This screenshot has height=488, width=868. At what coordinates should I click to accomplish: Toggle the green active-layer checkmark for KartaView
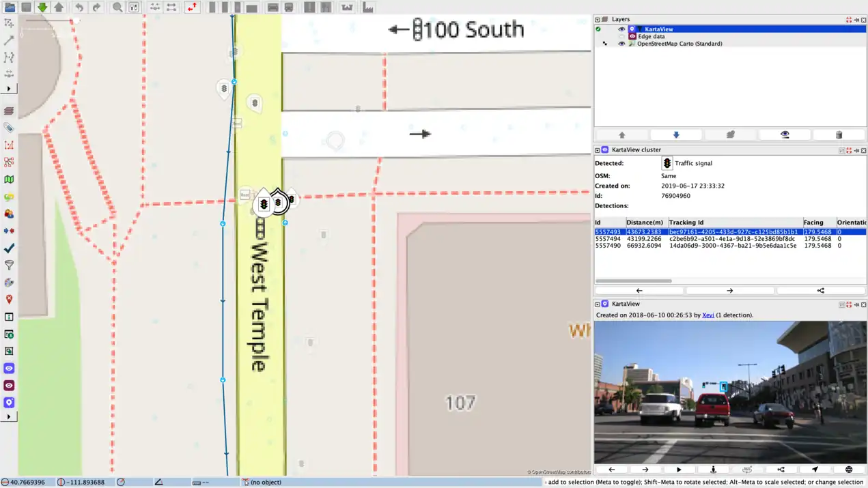coord(598,29)
